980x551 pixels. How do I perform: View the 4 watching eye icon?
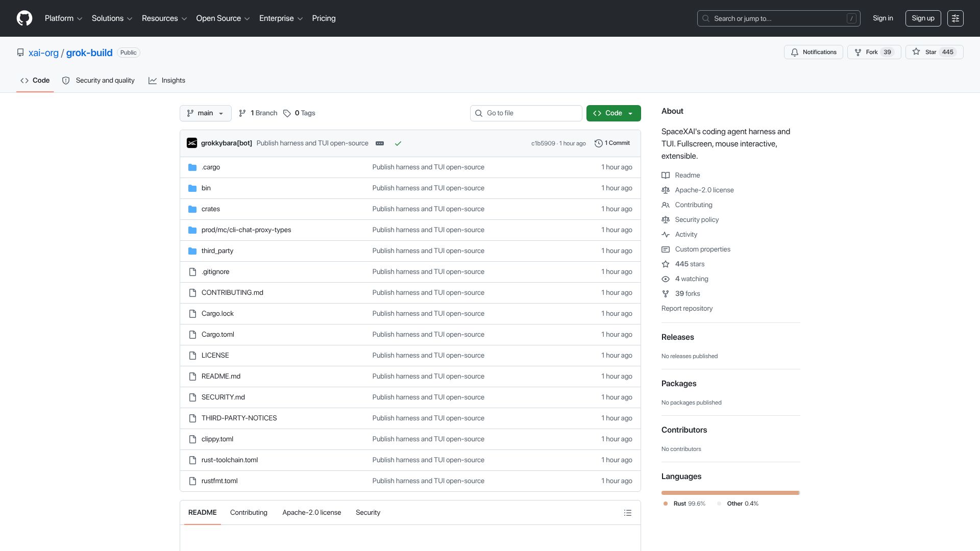666,279
